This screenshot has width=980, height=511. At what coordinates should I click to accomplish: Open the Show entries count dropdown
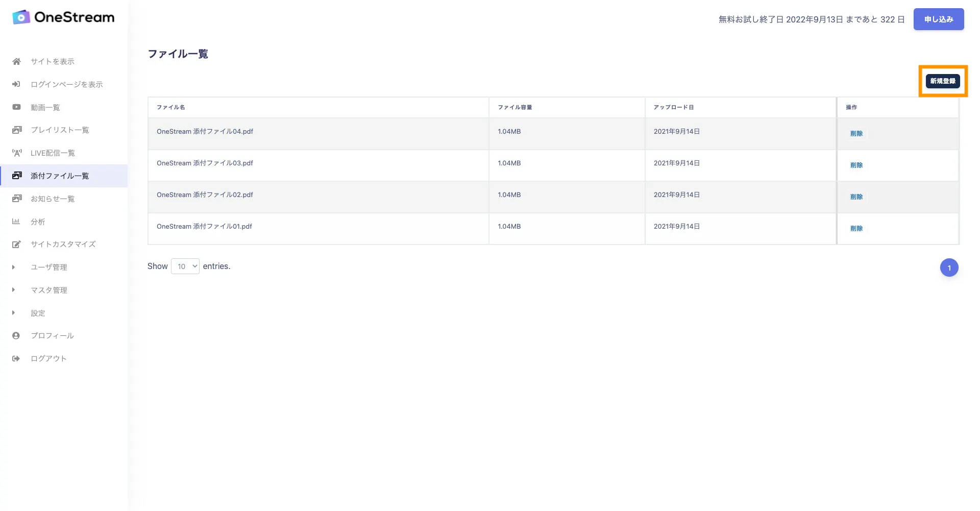[x=185, y=266]
